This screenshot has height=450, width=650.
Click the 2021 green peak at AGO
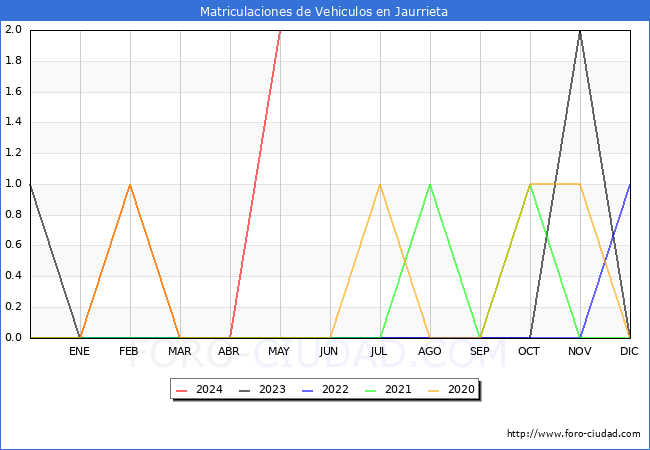tap(430, 184)
